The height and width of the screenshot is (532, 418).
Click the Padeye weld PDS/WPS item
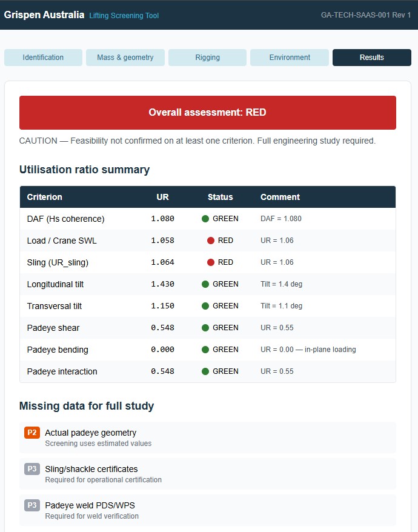pyautogui.click(x=208, y=510)
